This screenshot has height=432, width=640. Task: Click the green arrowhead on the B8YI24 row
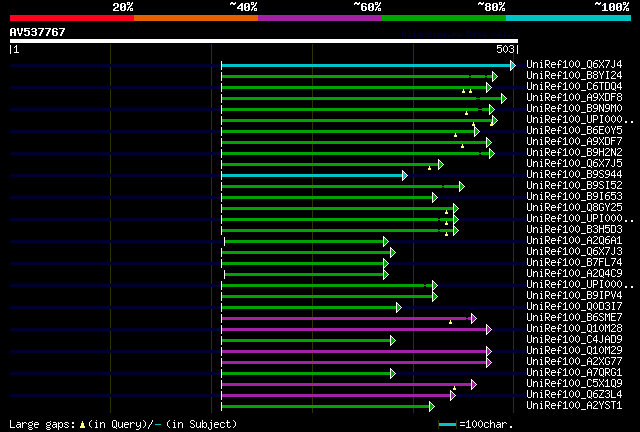pos(495,76)
